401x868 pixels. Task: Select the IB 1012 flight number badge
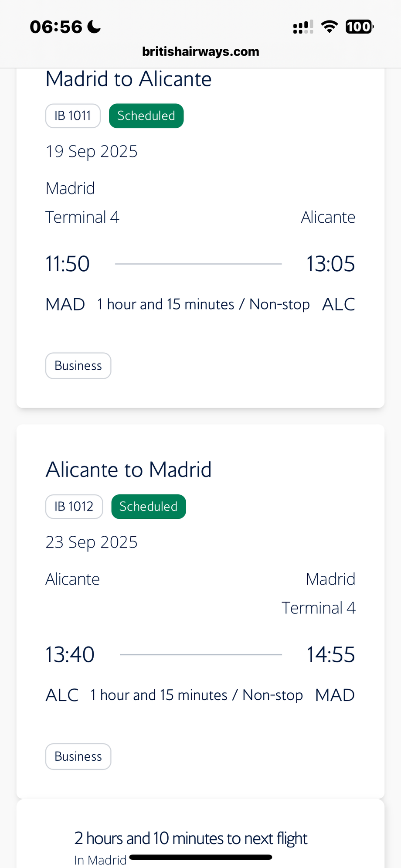(x=74, y=507)
